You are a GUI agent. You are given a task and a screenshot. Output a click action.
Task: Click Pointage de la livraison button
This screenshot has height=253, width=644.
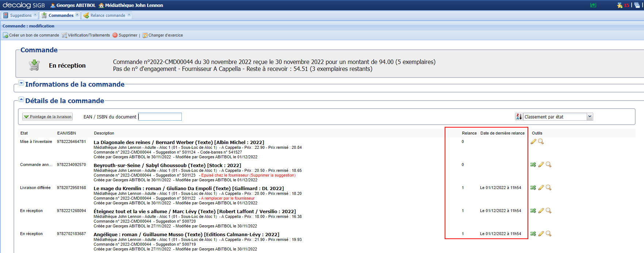(47, 117)
